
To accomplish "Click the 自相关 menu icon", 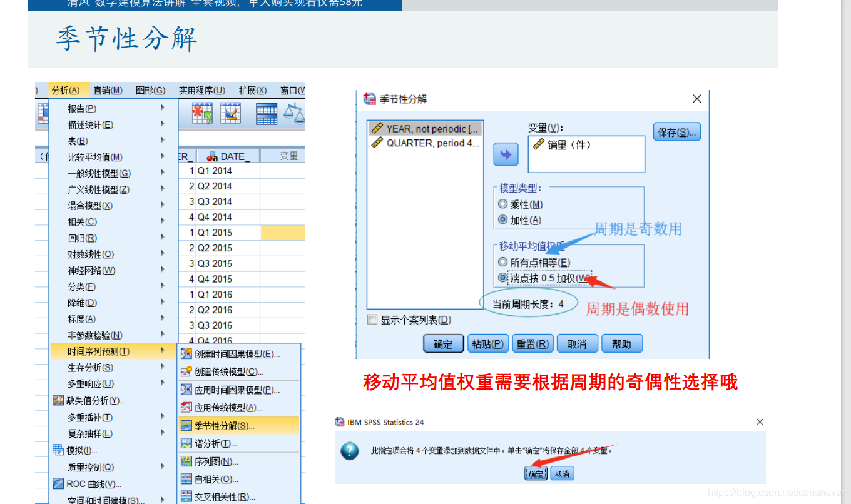I will click(x=186, y=479).
